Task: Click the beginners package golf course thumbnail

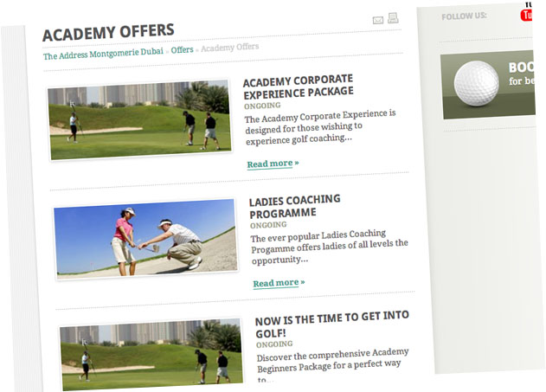Action: (151, 355)
